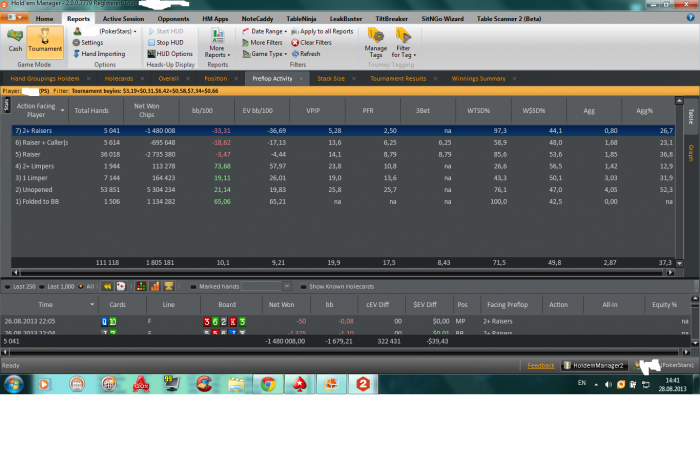Viewport: 700px width, 462px height.
Task: Select the "5) Raiser" report row
Action: (343, 154)
